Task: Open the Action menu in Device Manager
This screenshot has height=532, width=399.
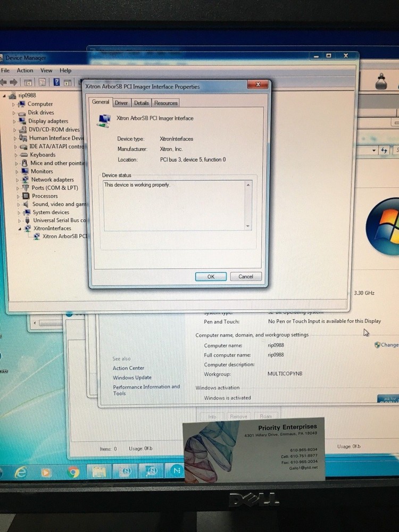Action: tap(25, 70)
